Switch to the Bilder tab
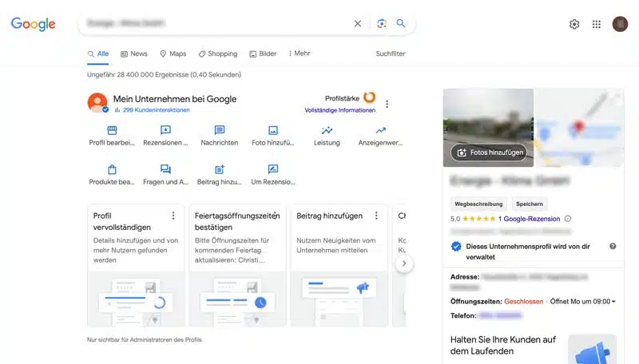This screenshot has height=364, width=639. tap(263, 53)
